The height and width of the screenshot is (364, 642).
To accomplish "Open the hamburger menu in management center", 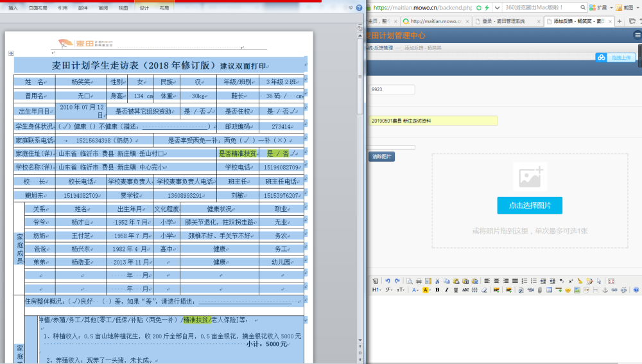I will tap(638, 35).
